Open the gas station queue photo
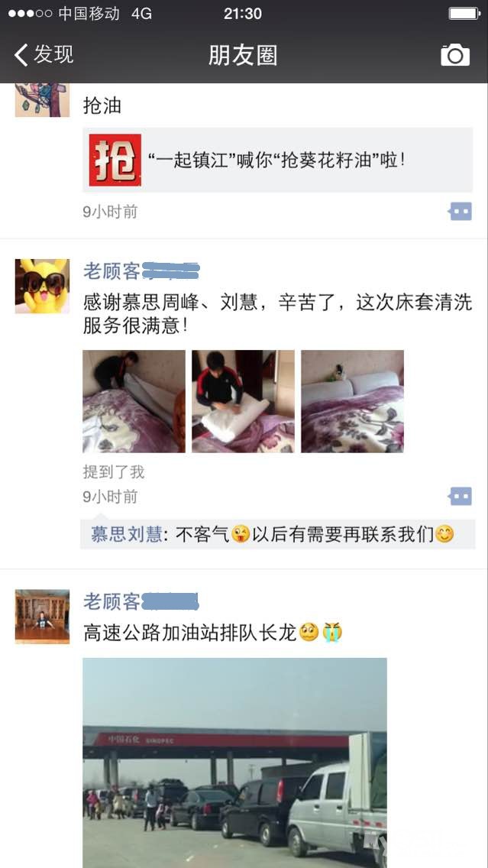This screenshot has width=488, height=868. pyautogui.click(x=234, y=763)
